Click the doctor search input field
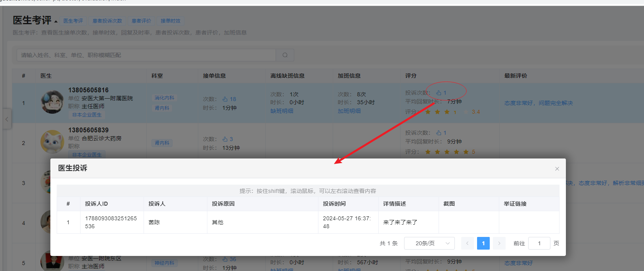644x271 pixels. click(146, 55)
